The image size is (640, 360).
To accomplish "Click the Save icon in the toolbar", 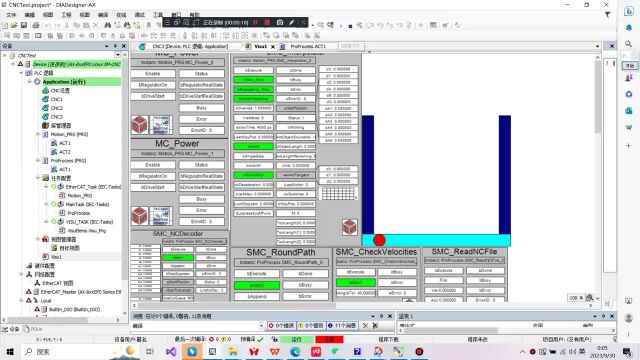I will [x=24, y=25].
